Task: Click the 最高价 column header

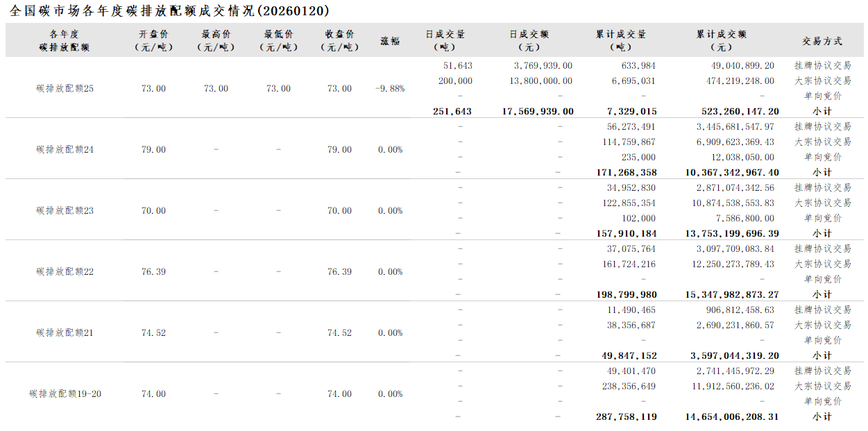Action: click(216, 40)
